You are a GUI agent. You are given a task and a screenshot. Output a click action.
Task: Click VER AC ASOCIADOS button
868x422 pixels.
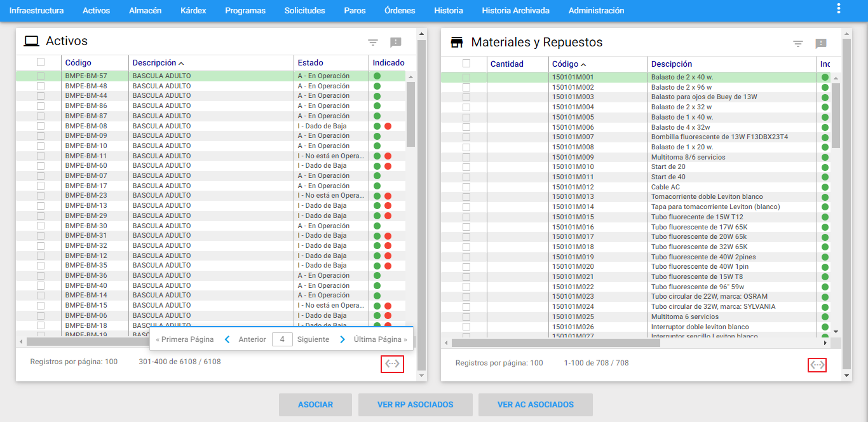(x=536, y=405)
